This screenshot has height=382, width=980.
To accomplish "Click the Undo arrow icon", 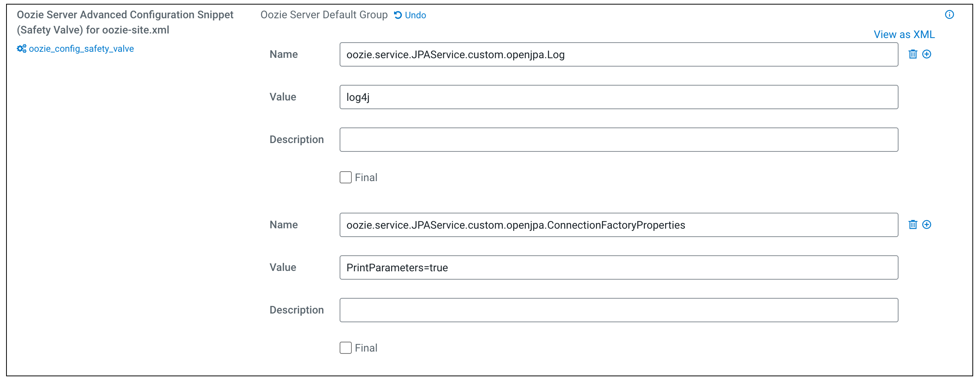I will point(398,15).
